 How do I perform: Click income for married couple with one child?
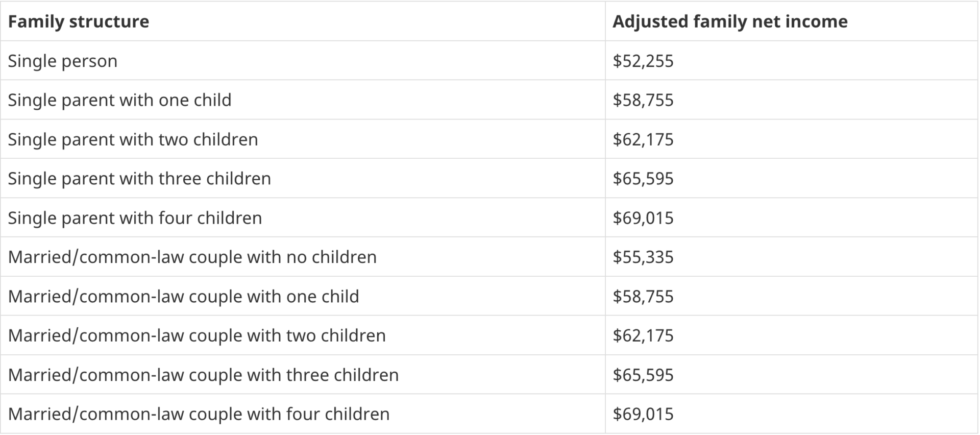pyautogui.click(x=643, y=296)
